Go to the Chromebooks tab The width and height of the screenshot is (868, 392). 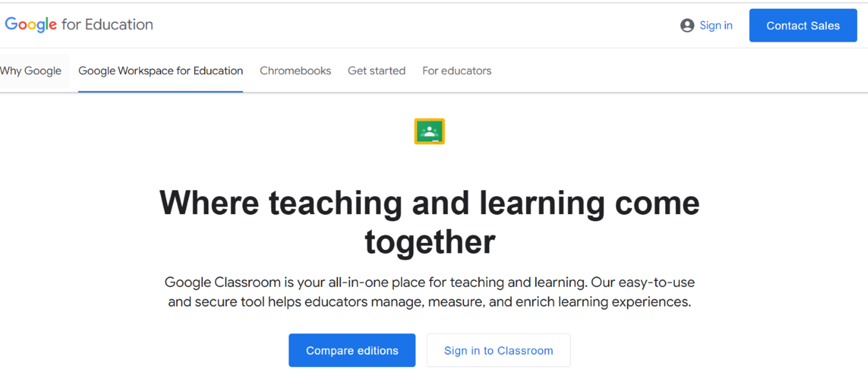tap(295, 71)
